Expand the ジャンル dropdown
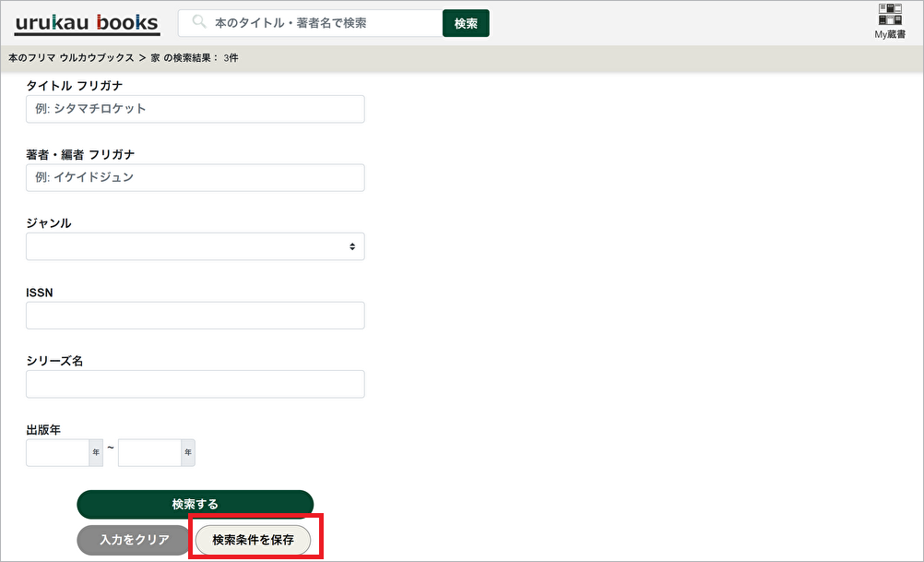 [195, 246]
